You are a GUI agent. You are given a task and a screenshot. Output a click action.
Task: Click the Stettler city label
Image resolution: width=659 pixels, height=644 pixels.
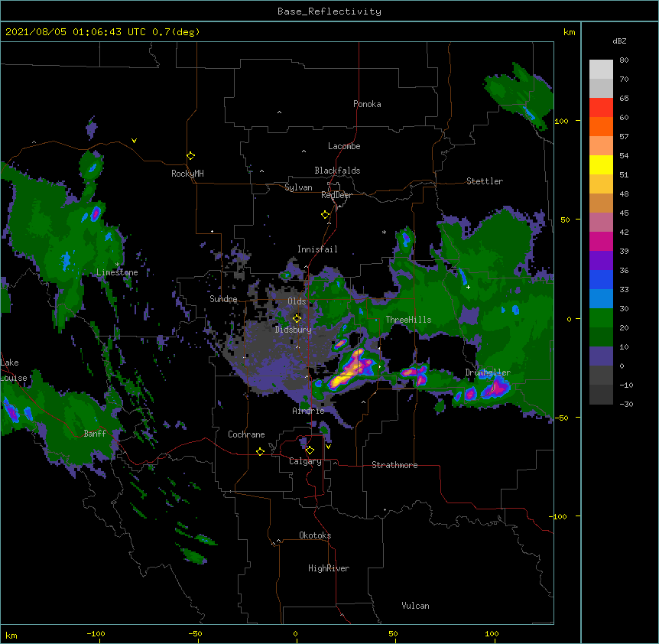pos(485,181)
